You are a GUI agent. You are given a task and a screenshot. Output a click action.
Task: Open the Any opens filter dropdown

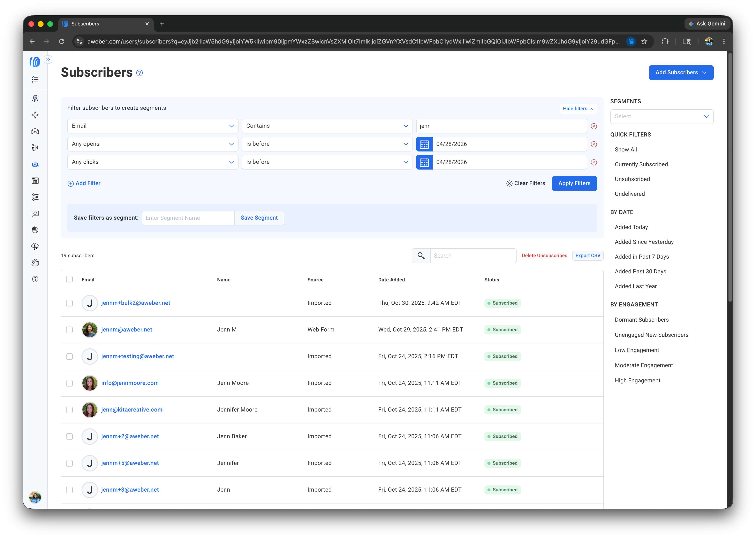click(152, 144)
